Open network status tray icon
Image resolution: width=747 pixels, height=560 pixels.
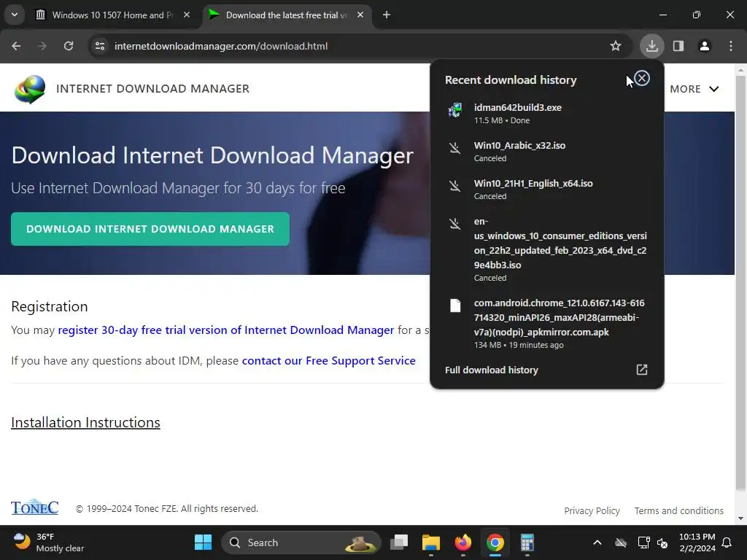pos(643,542)
